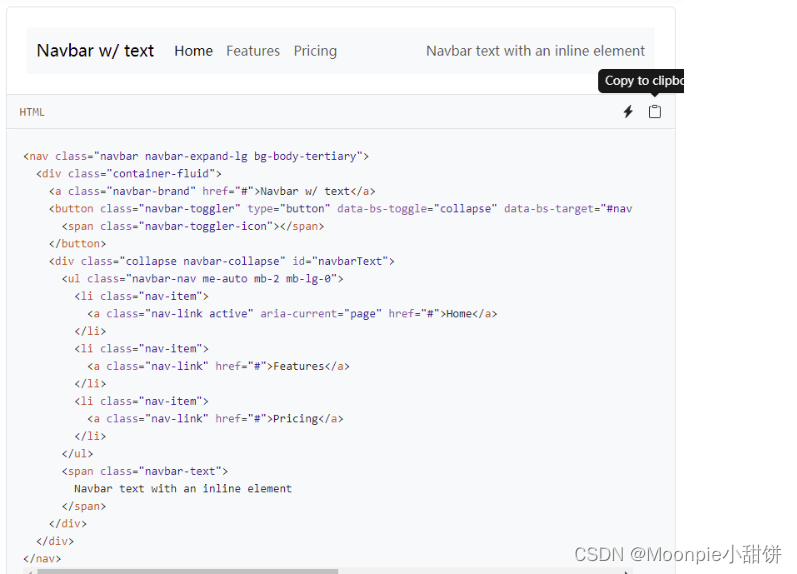Click the 'navbar-toggler-icon' span code line
The width and height of the screenshot is (797, 574).
click(x=193, y=226)
